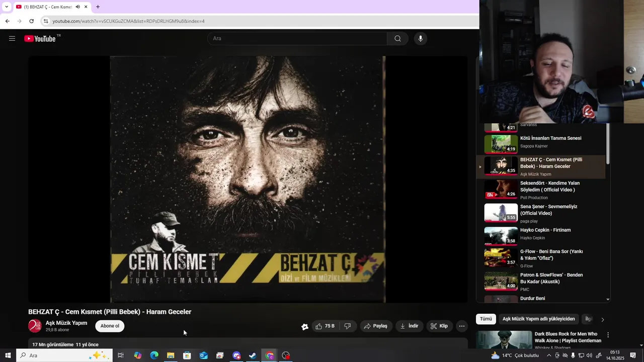Go forward in browser

click(19, 21)
